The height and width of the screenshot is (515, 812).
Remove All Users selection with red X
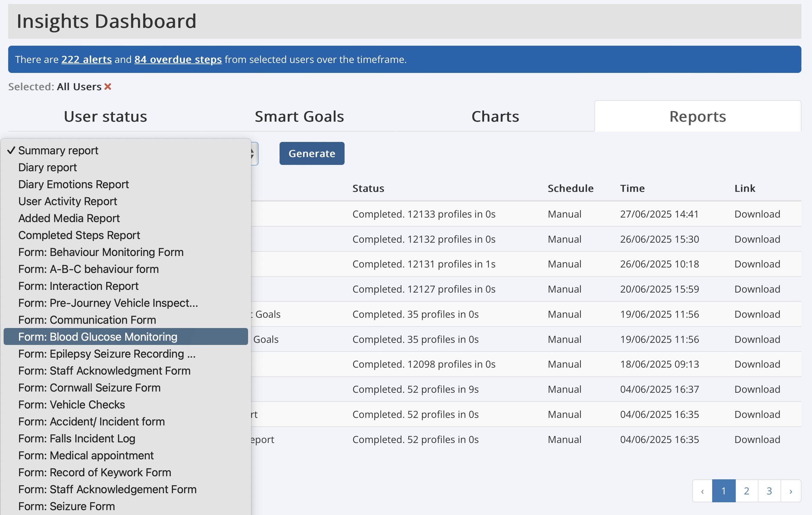tap(108, 87)
